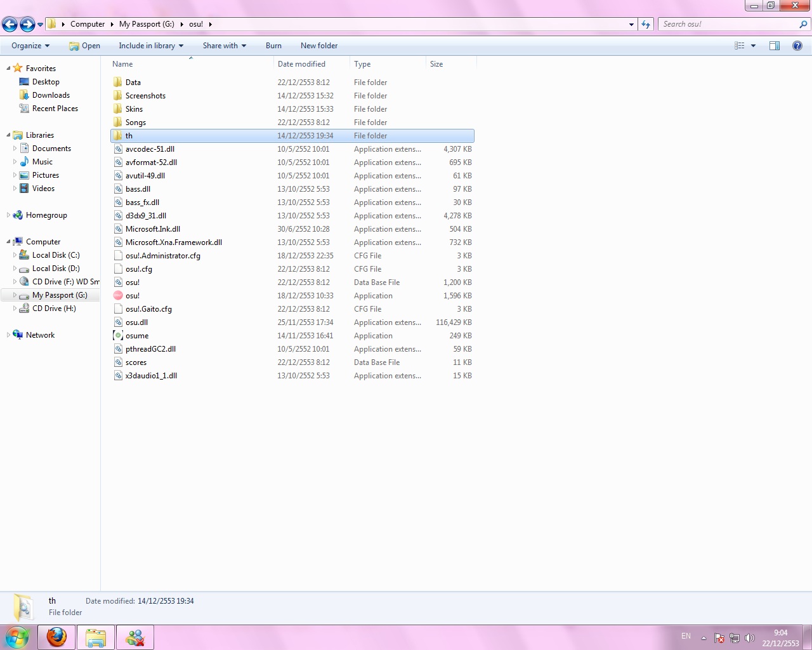The width and height of the screenshot is (812, 650).
Task: Go back using the Back arrow button
Action: point(10,25)
